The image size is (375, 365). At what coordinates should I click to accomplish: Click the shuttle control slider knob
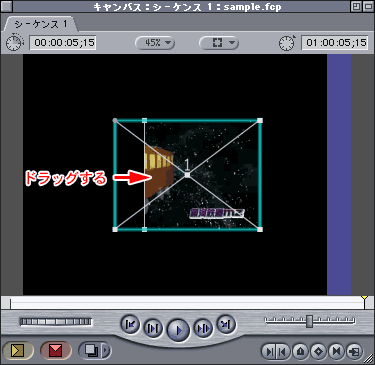(x=310, y=321)
